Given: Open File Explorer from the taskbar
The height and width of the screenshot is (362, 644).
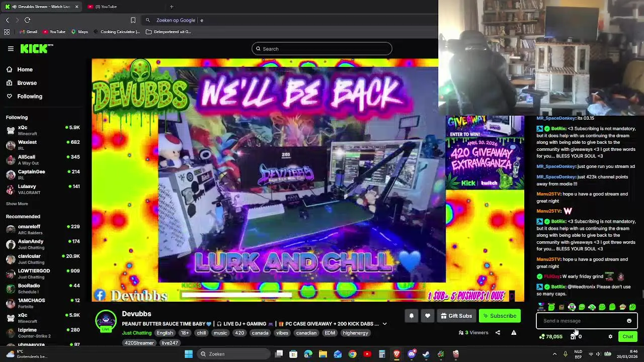Looking at the screenshot, I should coord(323,354).
